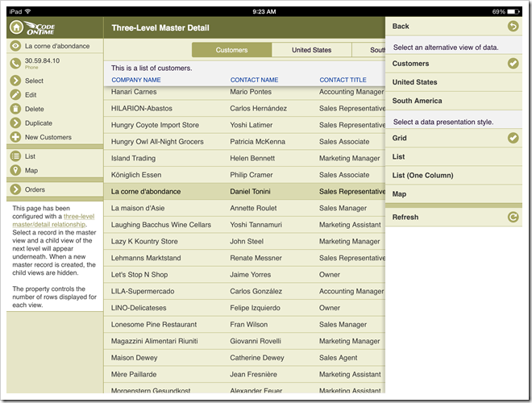This screenshot has width=532, height=403.
Task: Select List (One Column) presentation style
Action: [x=454, y=176]
